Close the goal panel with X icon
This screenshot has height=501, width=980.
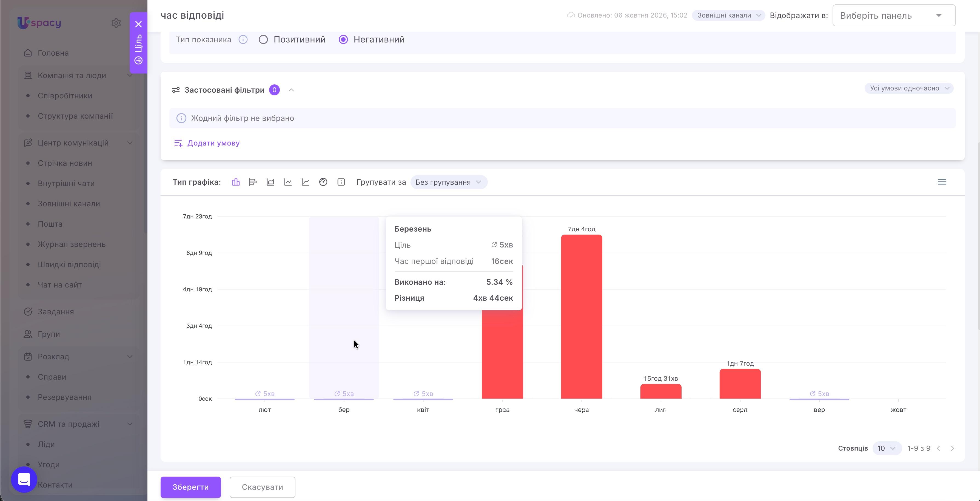tap(138, 24)
